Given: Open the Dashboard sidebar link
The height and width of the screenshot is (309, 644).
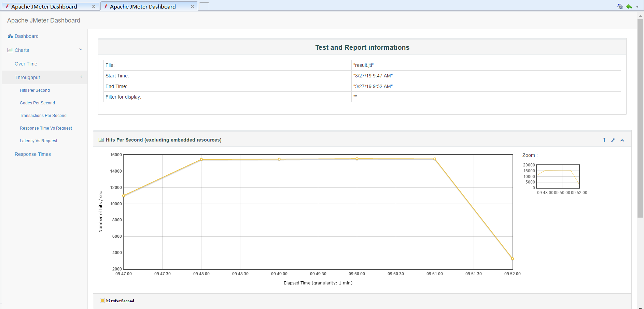Looking at the screenshot, I should point(27,36).
